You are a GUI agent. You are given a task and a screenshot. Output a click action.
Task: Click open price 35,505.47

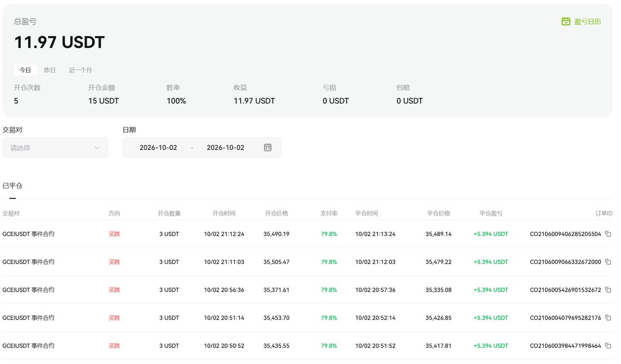(276, 262)
